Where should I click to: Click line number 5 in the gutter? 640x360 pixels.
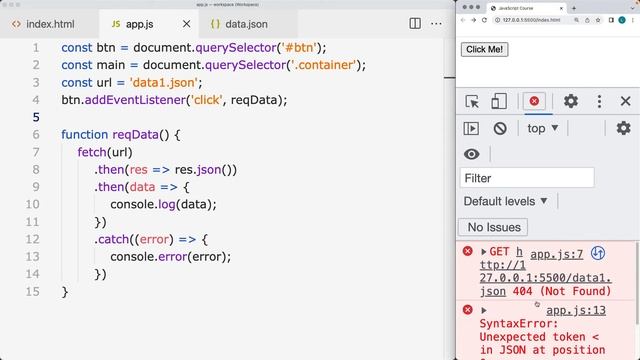click(36, 118)
